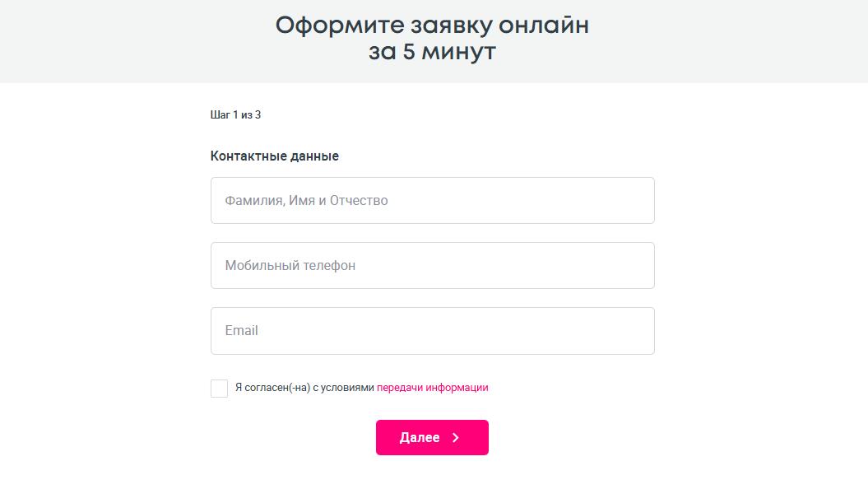Click the Фамилия, Имя и Отчество placeholder text
This screenshot has width=868, height=489.
tap(306, 200)
